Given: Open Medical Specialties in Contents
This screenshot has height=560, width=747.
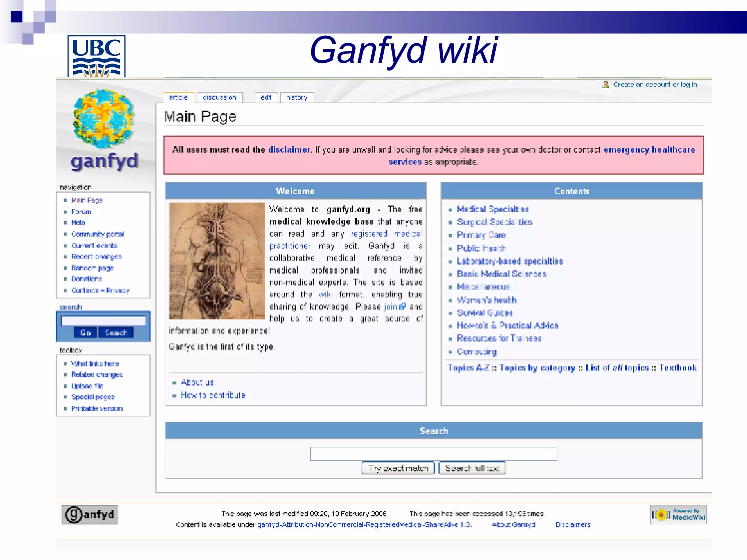Looking at the screenshot, I should point(493,209).
